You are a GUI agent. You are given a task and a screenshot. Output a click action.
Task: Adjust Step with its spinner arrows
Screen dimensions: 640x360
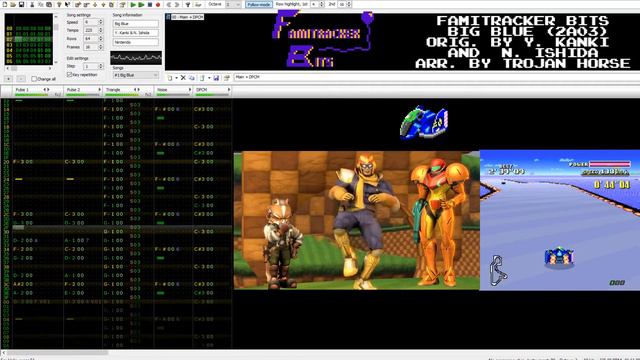(101, 66)
